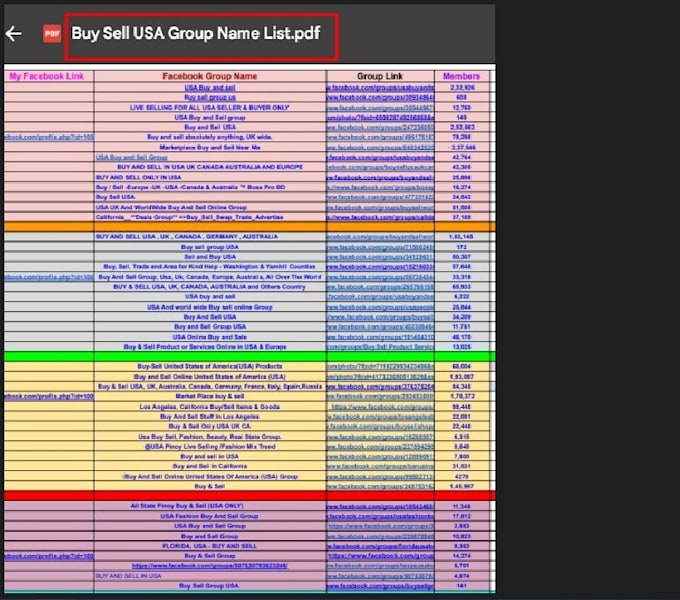The height and width of the screenshot is (600, 680).
Task: Click the 'My Facebook Link' column header
Action: [x=46, y=76]
